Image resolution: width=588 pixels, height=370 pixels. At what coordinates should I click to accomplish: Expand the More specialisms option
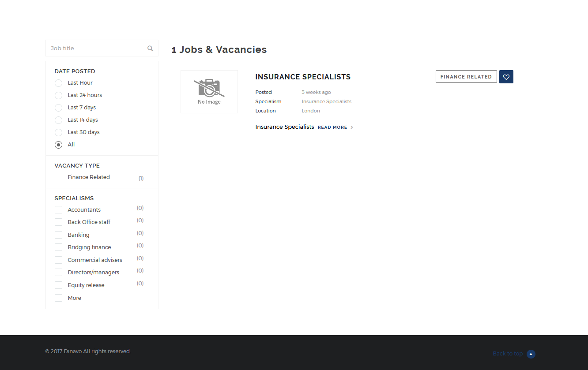click(58, 298)
